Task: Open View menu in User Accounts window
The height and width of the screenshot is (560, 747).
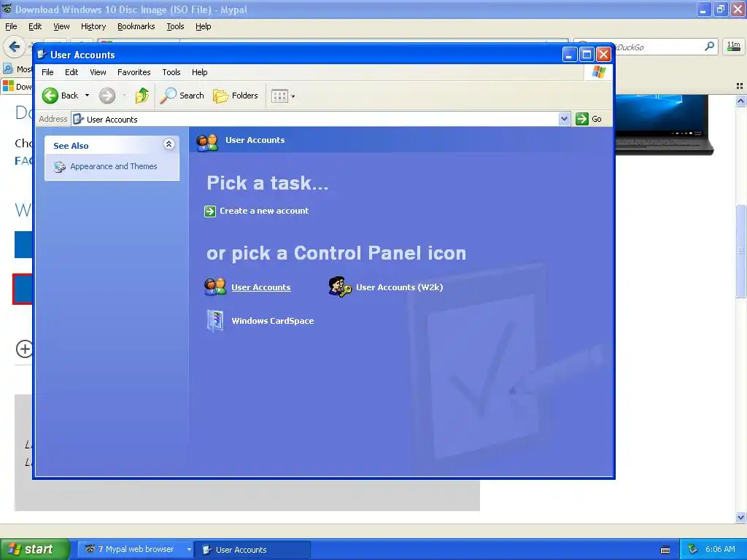Action: 98,72
